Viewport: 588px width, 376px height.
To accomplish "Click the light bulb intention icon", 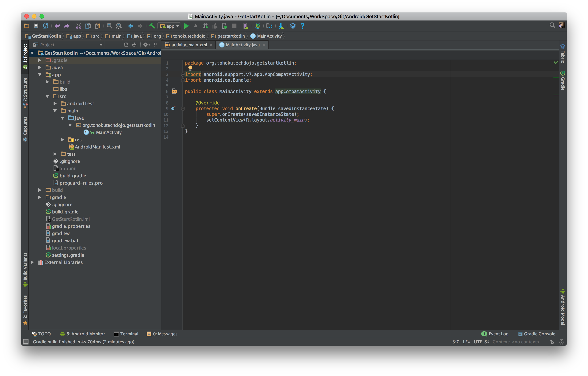I will pos(190,68).
